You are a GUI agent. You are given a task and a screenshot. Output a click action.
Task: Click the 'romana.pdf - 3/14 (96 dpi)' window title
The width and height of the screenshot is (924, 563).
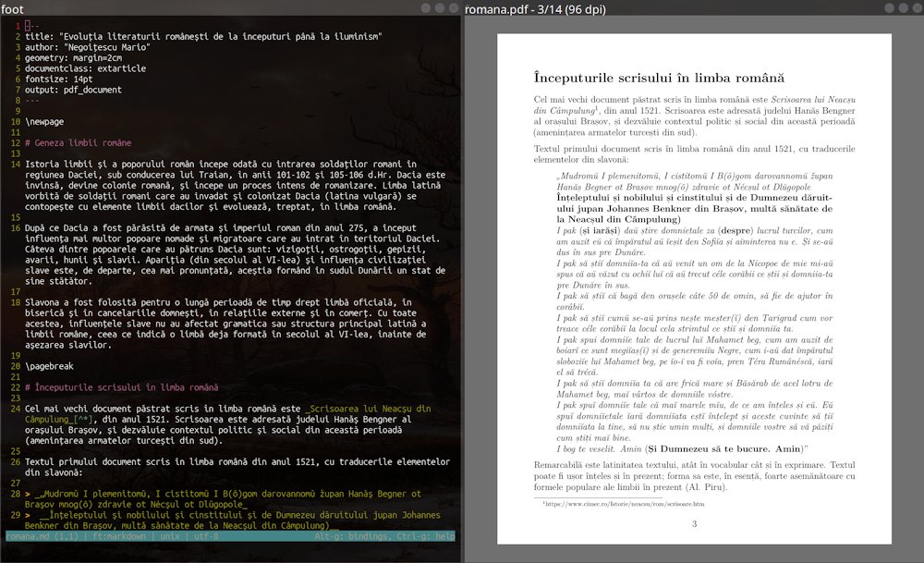click(x=535, y=9)
